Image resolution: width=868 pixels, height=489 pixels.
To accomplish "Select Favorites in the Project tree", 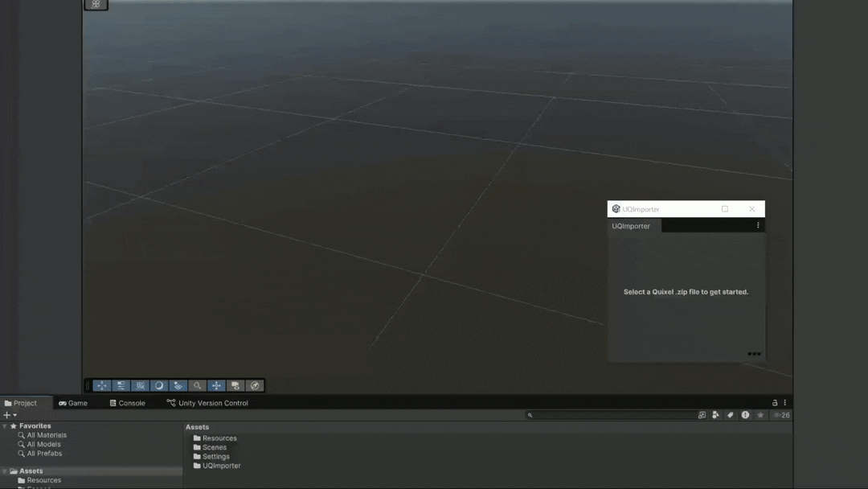I will click(x=35, y=426).
